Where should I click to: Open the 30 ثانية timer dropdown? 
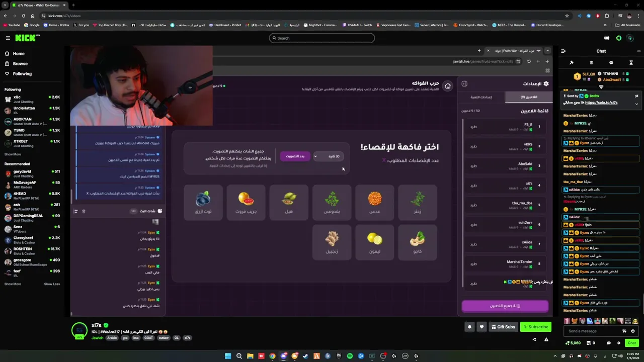329,156
